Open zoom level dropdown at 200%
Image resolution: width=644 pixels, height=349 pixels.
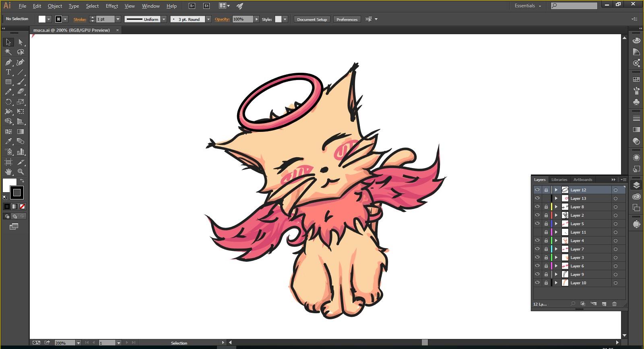pyautogui.click(x=78, y=343)
